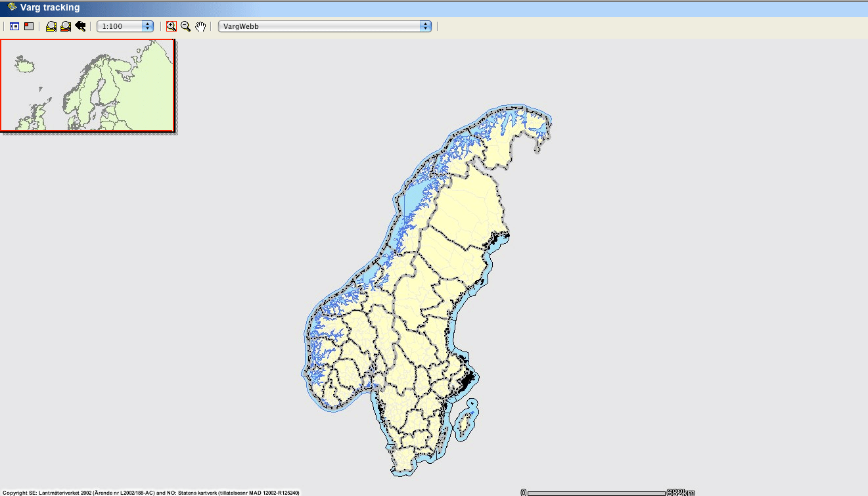The height and width of the screenshot is (496, 868).
Task: Click the black back-arrow view icon
Action: click(80, 26)
